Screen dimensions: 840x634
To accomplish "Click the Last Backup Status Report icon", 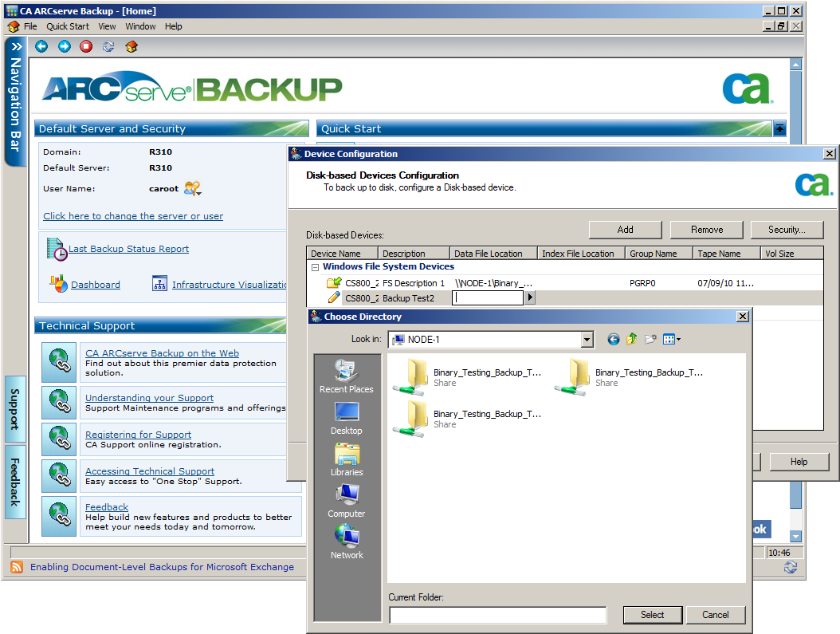I will coord(57,249).
